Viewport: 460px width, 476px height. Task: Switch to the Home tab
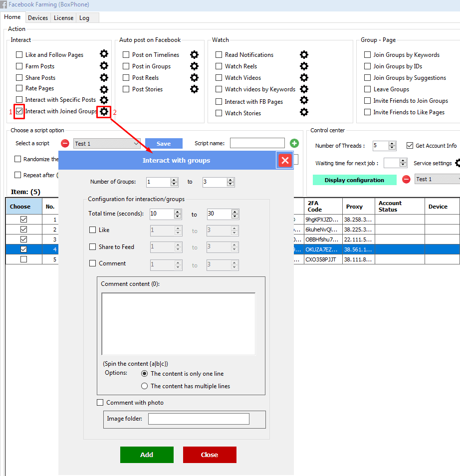coord(12,17)
